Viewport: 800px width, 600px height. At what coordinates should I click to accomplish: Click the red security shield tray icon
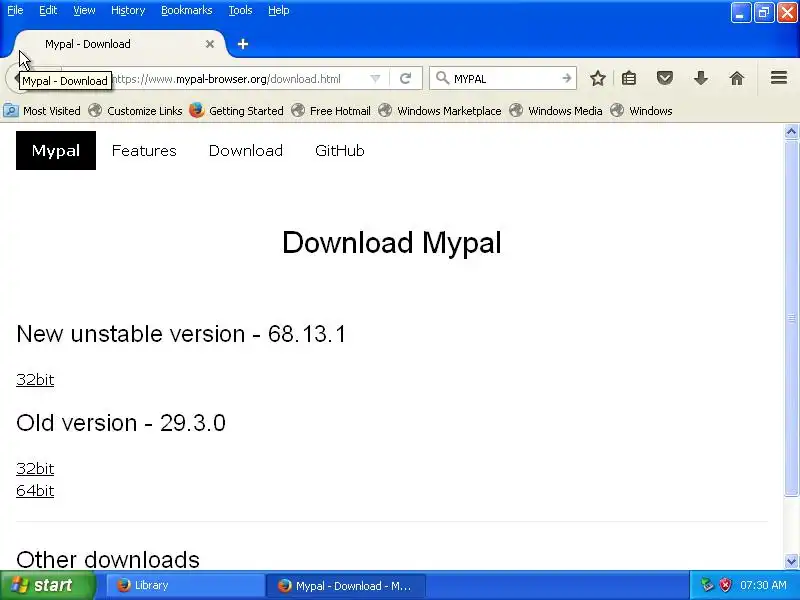[725, 585]
